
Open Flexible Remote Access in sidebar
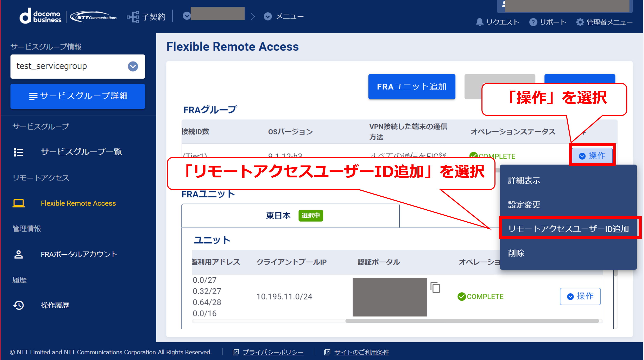(x=78, y=203)
